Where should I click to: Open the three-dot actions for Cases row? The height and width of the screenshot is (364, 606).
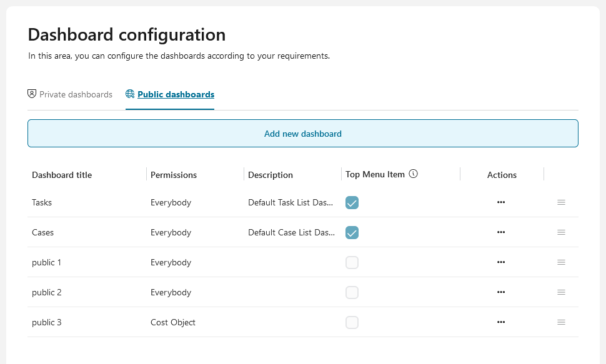tap(501, 232)
